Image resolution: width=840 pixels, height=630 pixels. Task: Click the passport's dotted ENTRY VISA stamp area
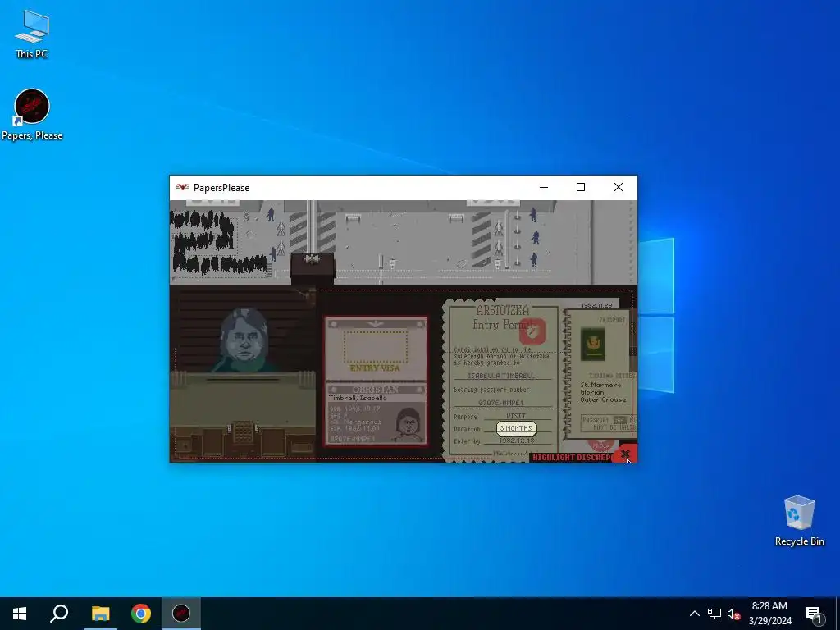375,346
